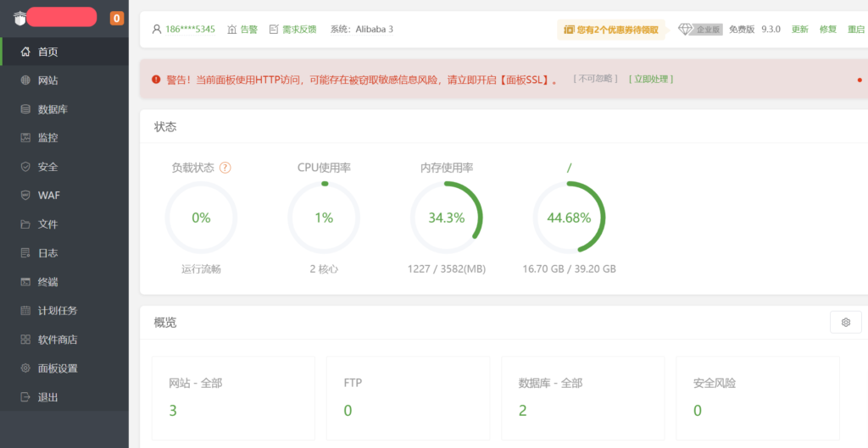Image resolution: width=868 pixels, height=448 pixels.
Task: Click the terminal icon for 终端
Action: [25, 282]
